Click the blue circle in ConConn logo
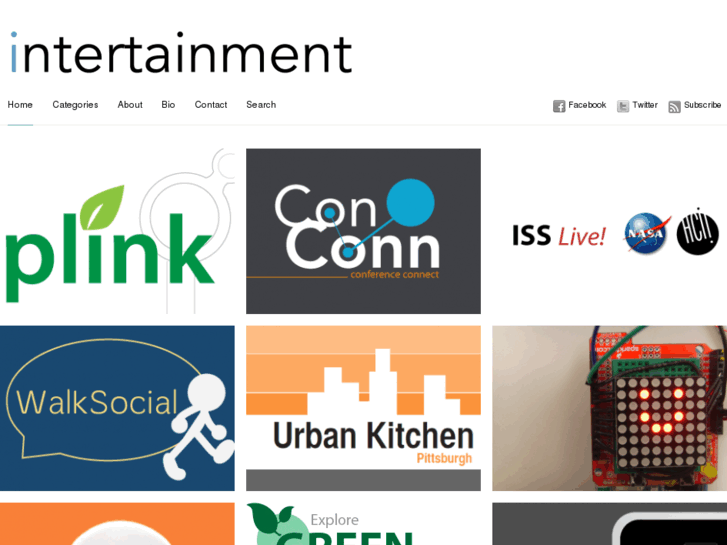727x545 pixels. coord(410,203)
